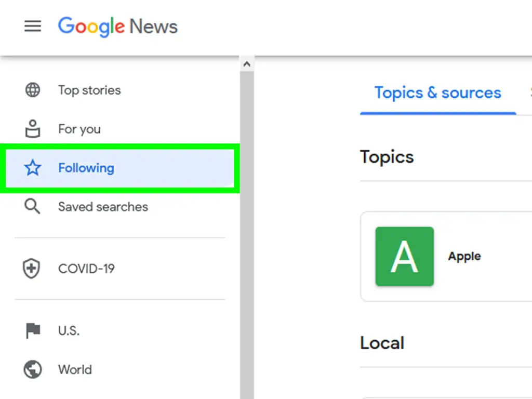Select the For you text label

point(79,129)
